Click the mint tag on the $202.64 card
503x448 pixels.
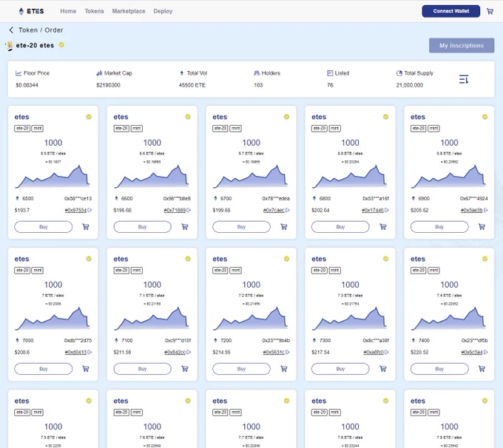coord(335,129)
